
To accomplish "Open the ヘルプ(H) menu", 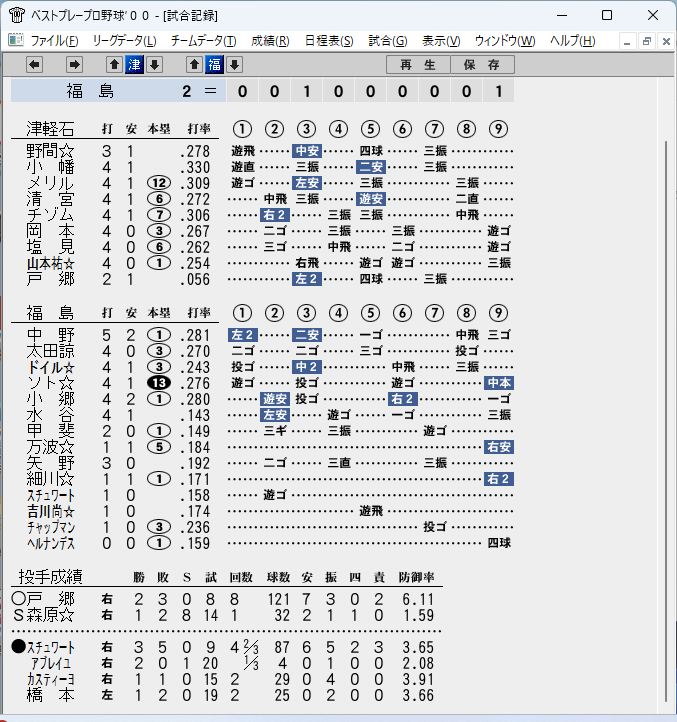I will (x=572, y=41).
